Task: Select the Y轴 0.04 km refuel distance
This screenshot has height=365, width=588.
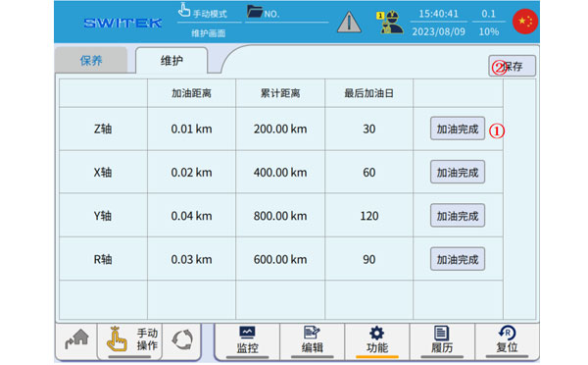Action: (191, 216)
